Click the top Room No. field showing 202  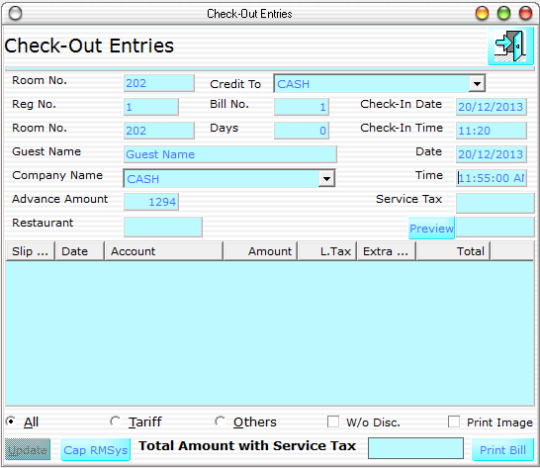(x=159, y=83)
